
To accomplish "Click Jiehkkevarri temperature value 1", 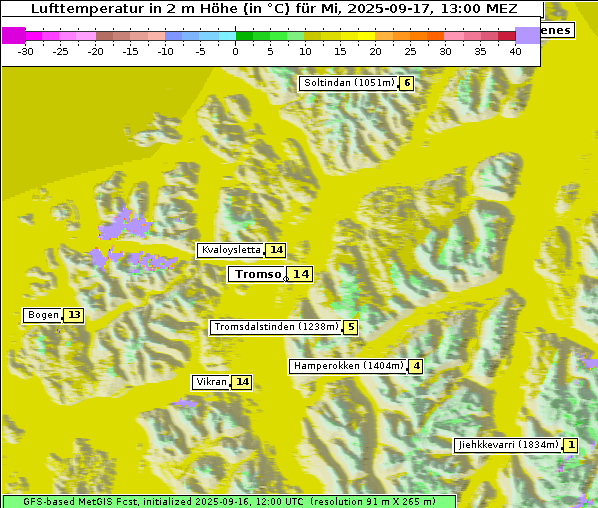I will [x=571, y=445].
